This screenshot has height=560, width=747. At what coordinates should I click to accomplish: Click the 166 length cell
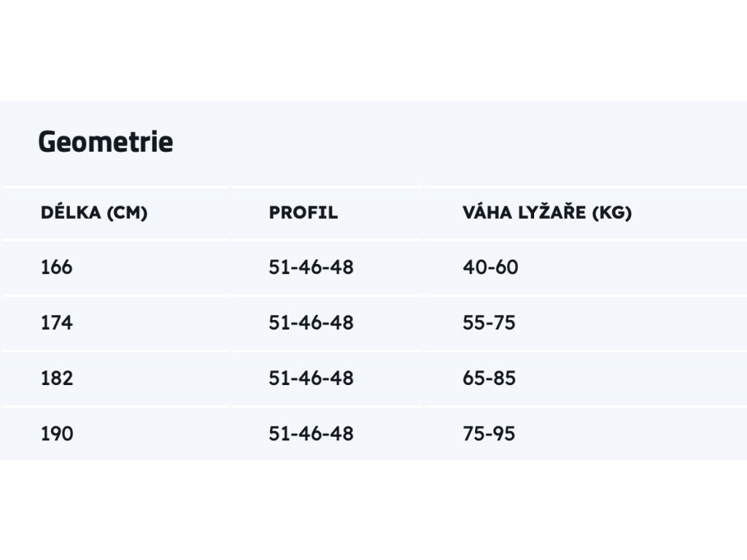[57, 267]
